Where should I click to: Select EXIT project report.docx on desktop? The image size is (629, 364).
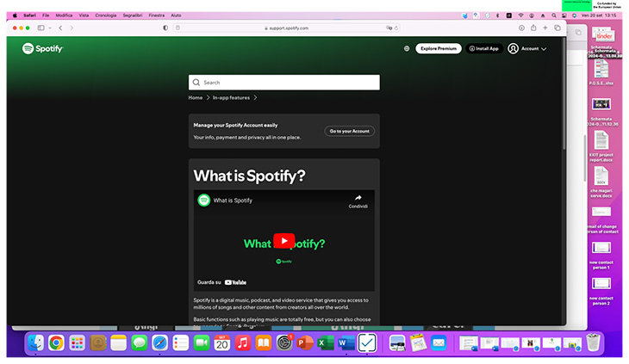[x=601, y=146]
